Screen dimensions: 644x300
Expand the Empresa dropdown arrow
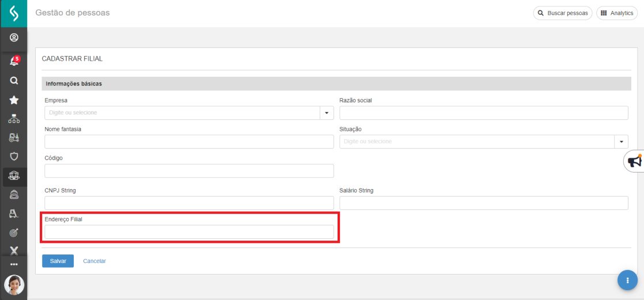click(327, 112)
